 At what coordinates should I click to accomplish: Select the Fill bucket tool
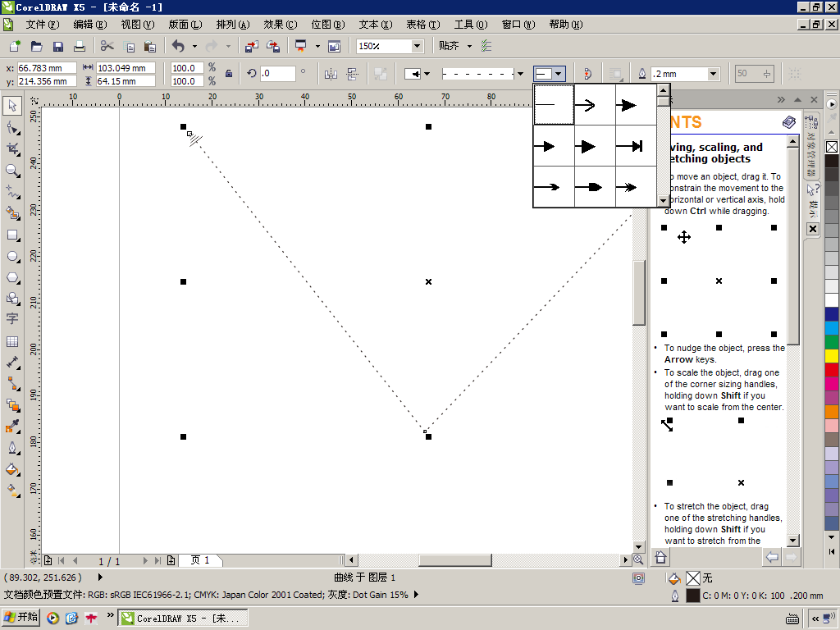(12, 469)
